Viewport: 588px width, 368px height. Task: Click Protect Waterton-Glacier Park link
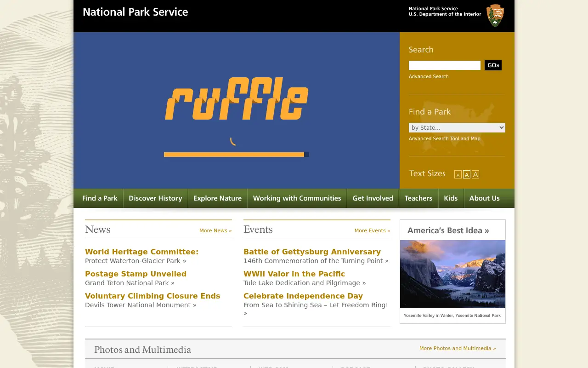point(136,261)
